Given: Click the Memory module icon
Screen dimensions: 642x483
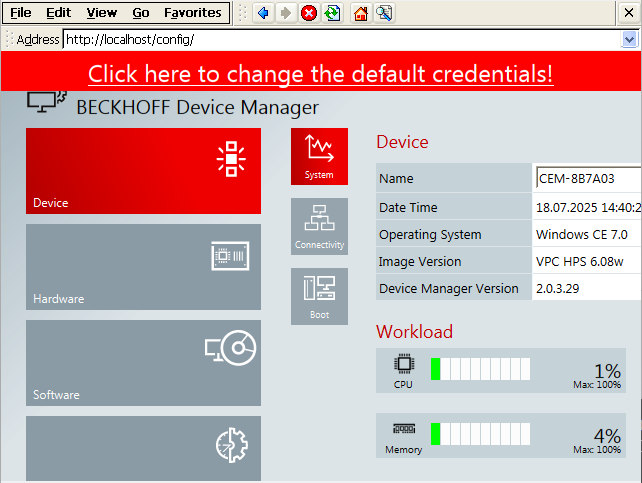Looking at the screenshot, I should 404,429.
